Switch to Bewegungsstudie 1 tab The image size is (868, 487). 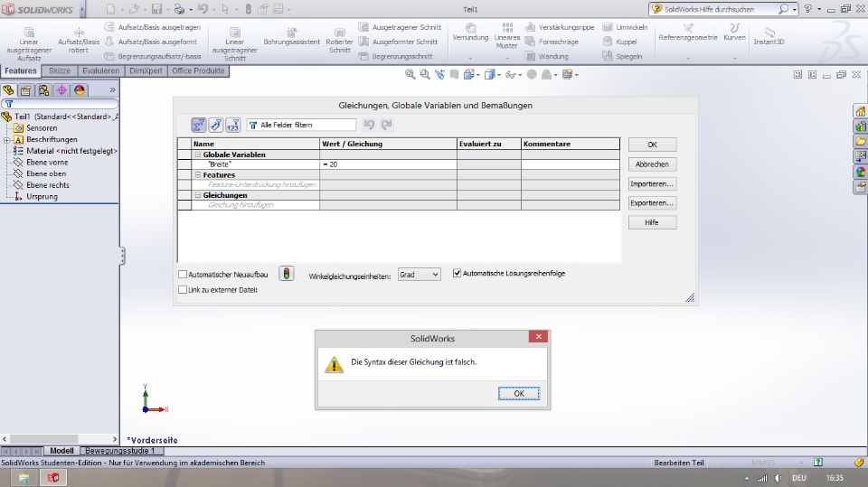(x=119, y=451)
